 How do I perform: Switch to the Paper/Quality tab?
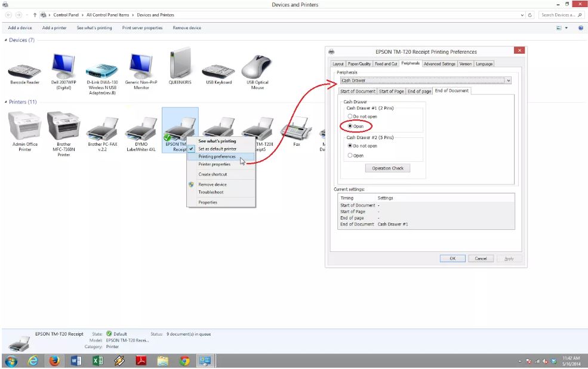coord(359,64)
